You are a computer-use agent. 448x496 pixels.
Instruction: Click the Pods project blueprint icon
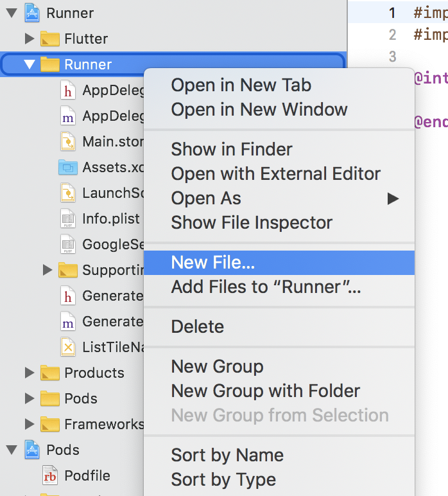click(x=31, y=450)
